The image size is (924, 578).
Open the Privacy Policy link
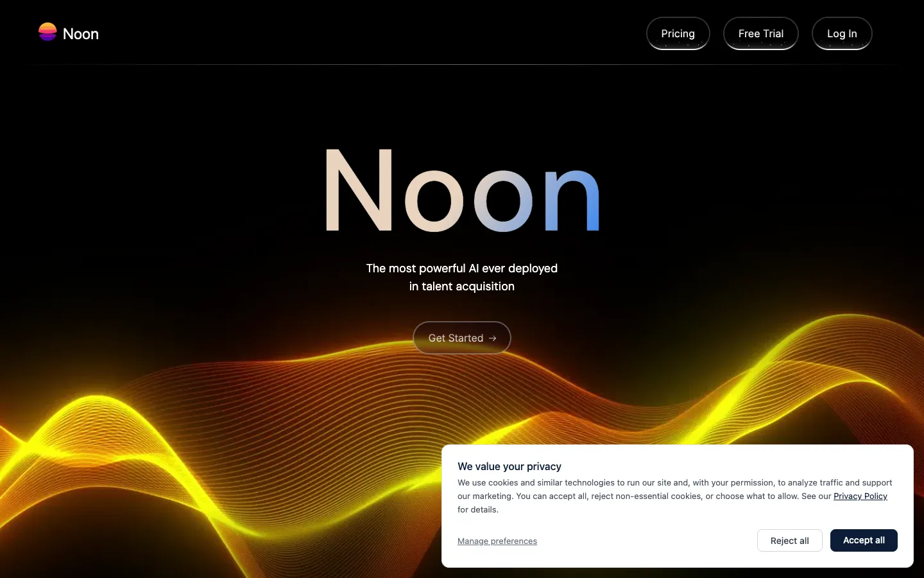[x=860, y=496]
